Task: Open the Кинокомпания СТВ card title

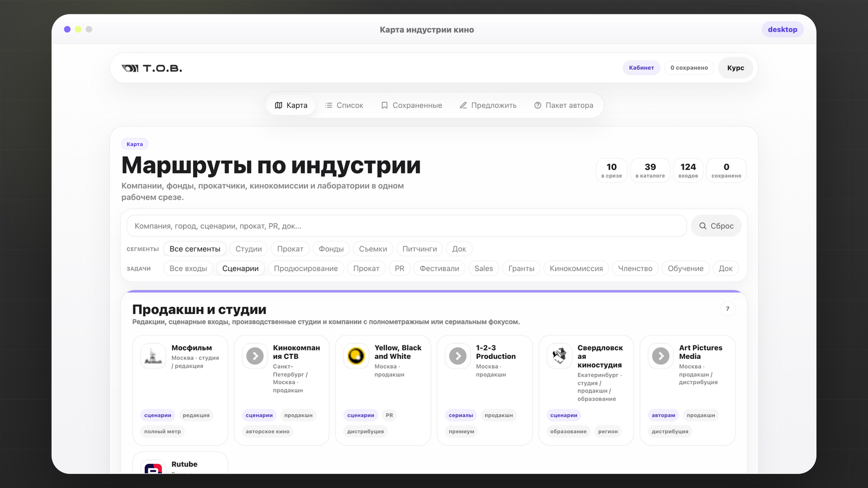Action: (x=297, y=352)
